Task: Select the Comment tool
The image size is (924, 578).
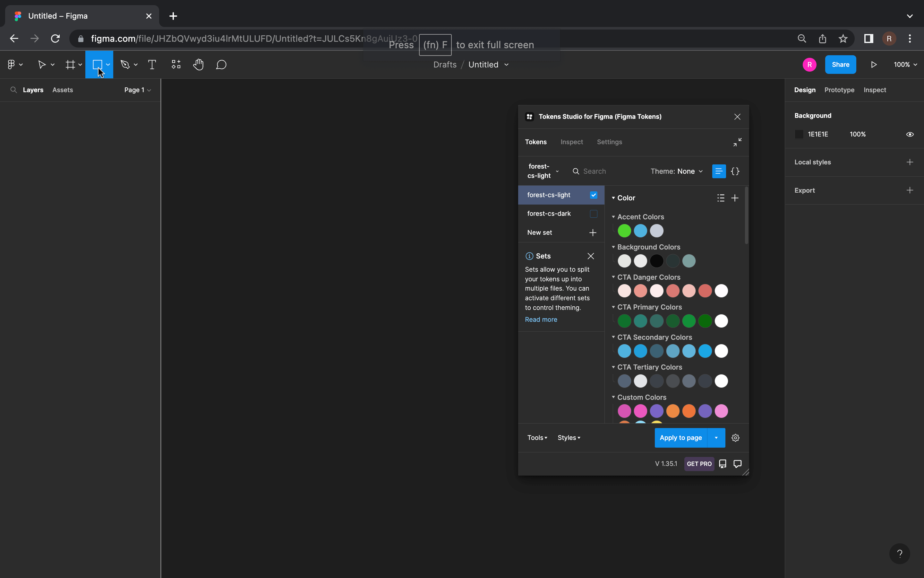Action: pos(221,65)
